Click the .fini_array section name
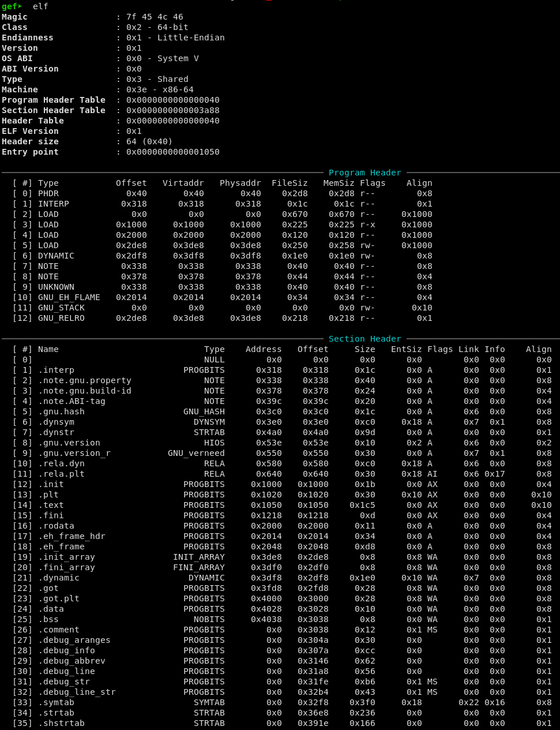 (x=66, y=567)
